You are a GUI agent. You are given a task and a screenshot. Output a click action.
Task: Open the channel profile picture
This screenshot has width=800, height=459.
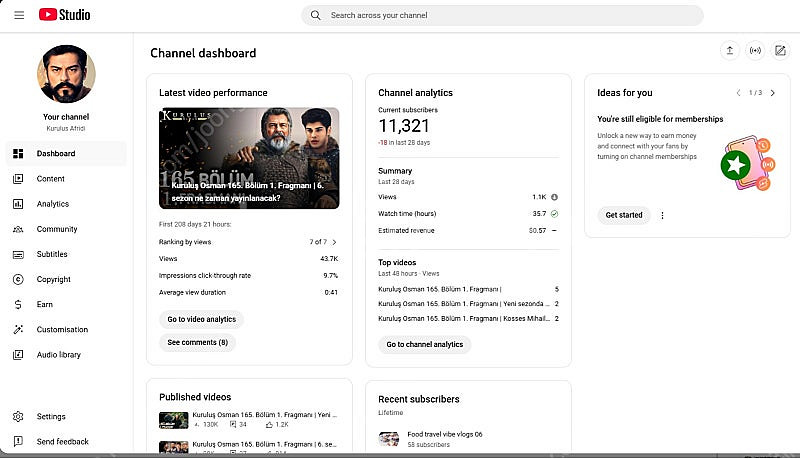pyautogui.click(x=66, y=74)
